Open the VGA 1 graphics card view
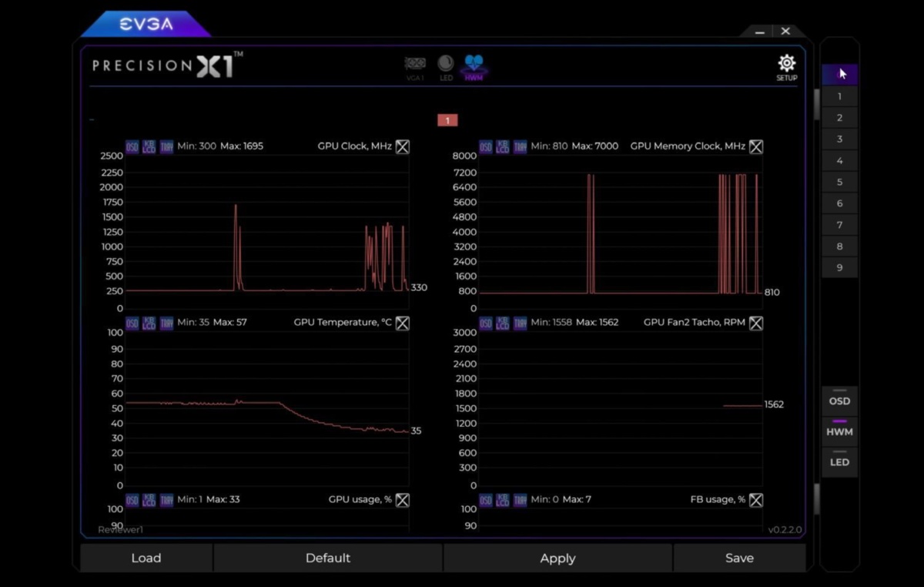This screenshot has height=587, width=924. pos(415,68)
